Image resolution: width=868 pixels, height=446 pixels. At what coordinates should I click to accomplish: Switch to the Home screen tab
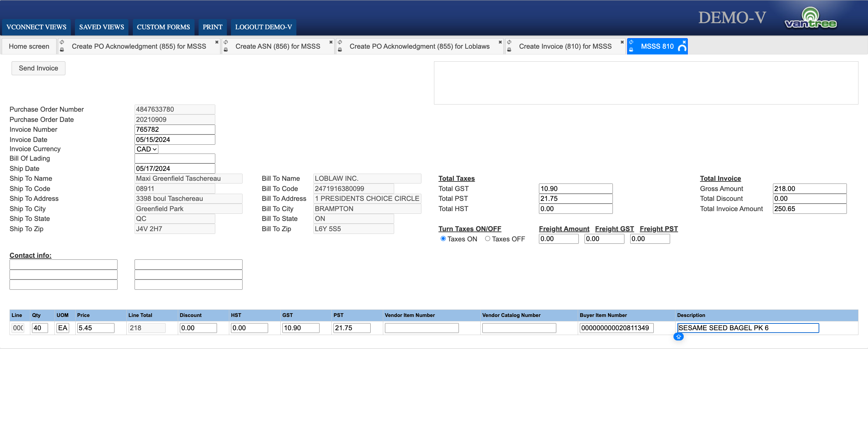[x=29, y=46]
